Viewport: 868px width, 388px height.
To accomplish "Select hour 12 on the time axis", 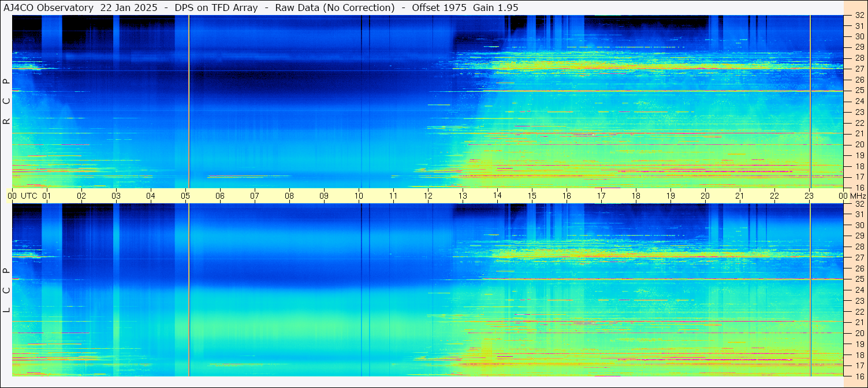I will pyautogui.click(x=428, y=196).
